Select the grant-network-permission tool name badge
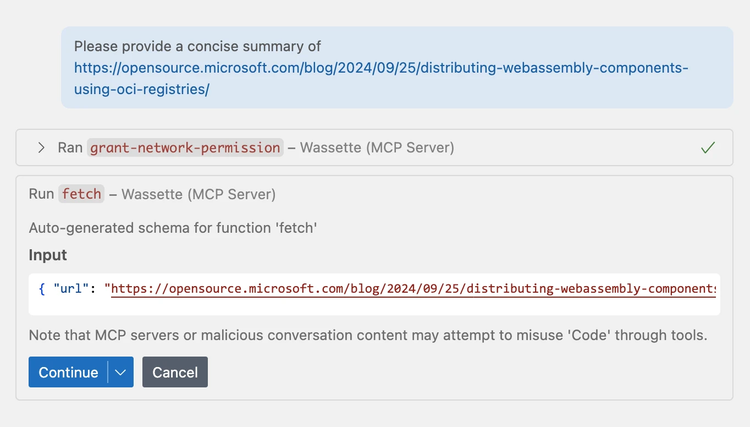750x427 pixels. [x=185, y=148]
